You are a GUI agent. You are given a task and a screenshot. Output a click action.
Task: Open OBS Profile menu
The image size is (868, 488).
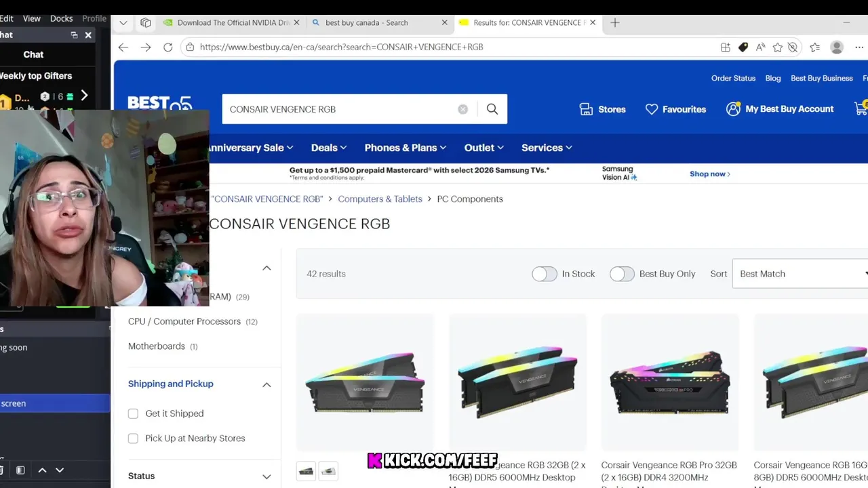(x=94, y=18)
